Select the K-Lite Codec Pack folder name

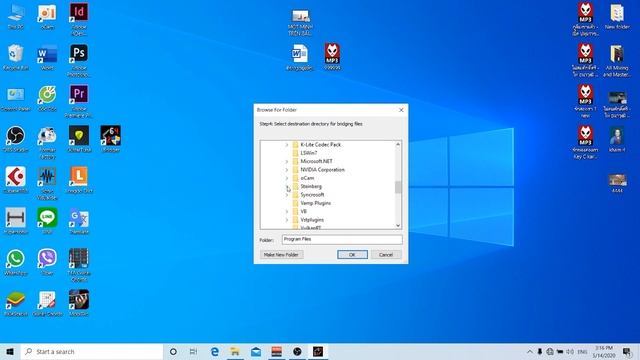[x=320, y=144]
